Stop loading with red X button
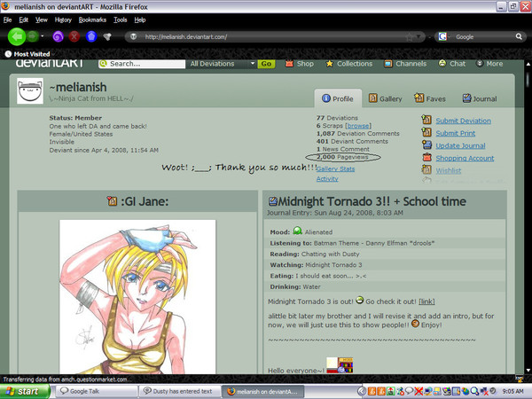The width and height of the screenshot is (532, 399). click(x=74, y=36)
